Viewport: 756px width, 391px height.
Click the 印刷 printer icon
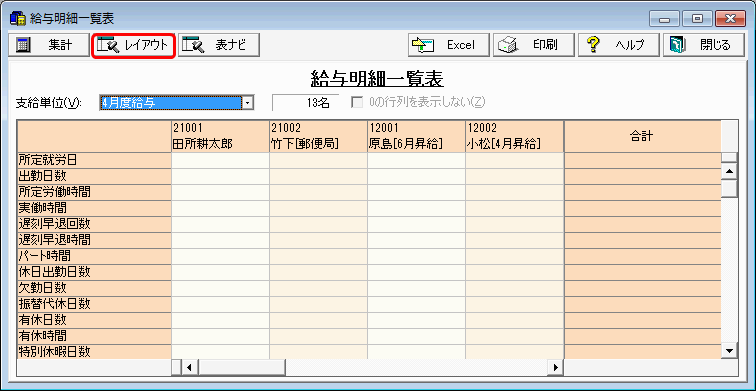[x=508, y=45]
